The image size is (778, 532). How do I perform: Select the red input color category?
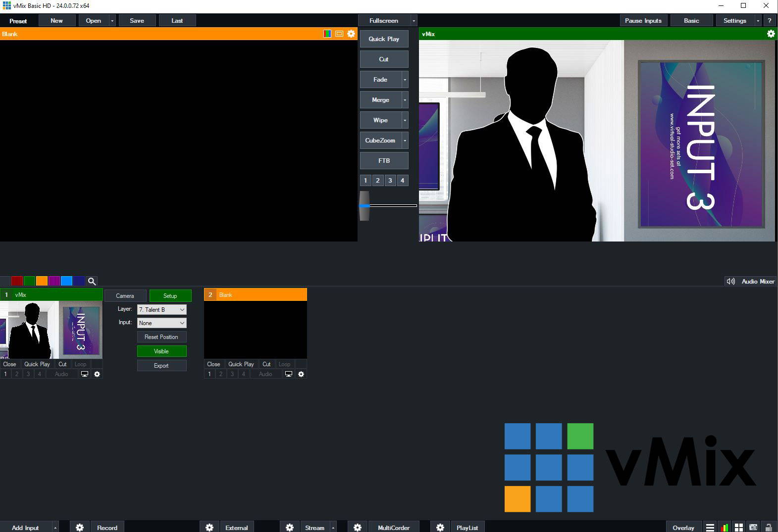point(17,281)
